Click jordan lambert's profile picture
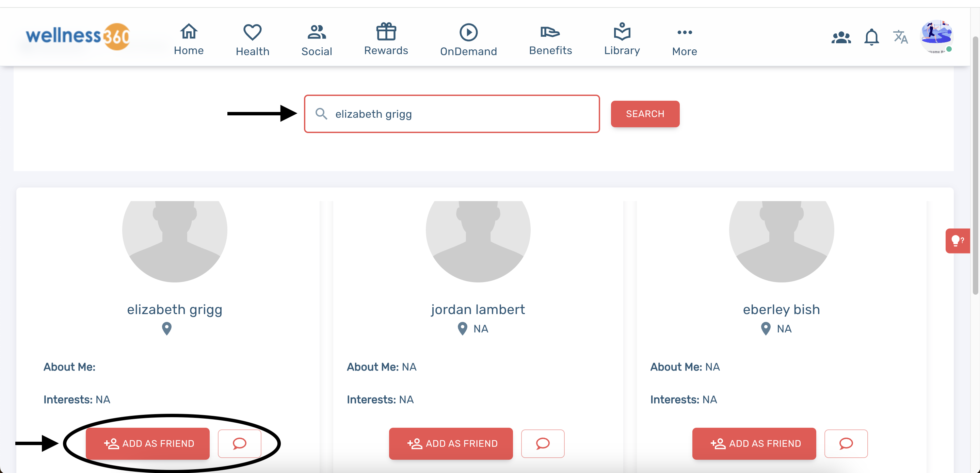 [x=478, y=236]
